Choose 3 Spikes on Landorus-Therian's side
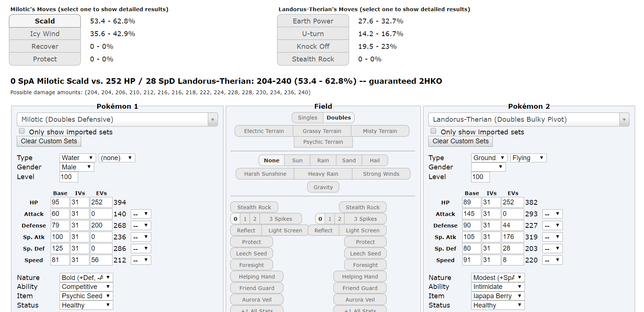The width and height of the screenshot is (644, 312). (365, 219)
